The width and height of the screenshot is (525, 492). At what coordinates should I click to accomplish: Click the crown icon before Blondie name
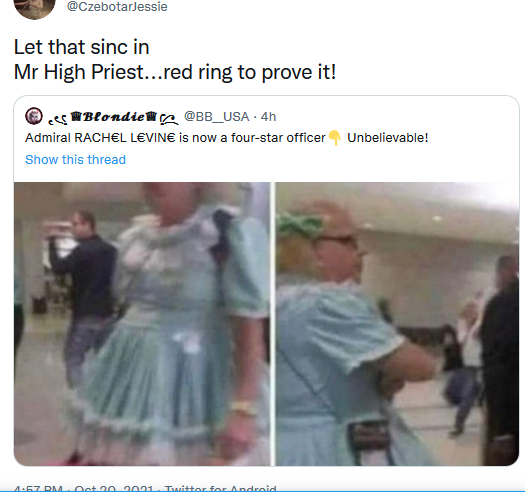click(76, 117)
